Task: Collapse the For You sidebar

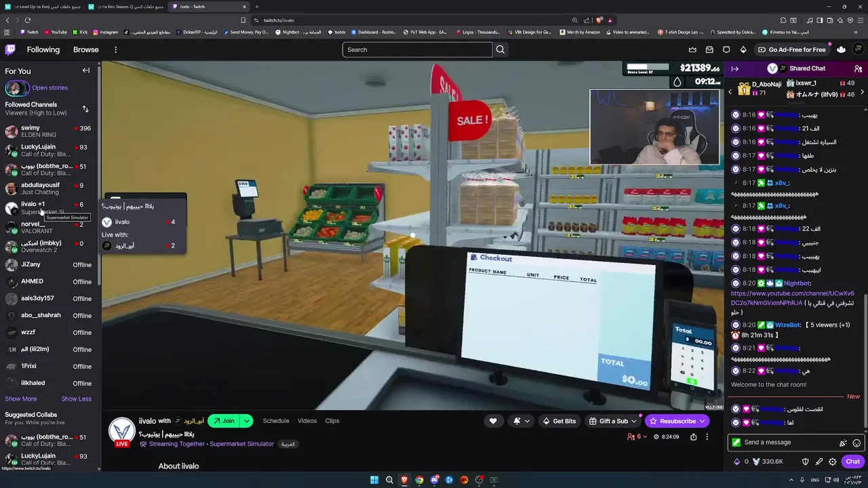Action: click(86, 70)
